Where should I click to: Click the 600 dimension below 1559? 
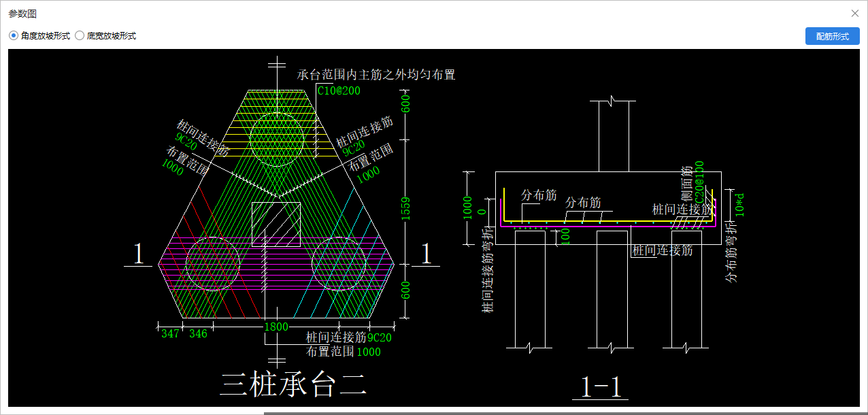(407, 291)
